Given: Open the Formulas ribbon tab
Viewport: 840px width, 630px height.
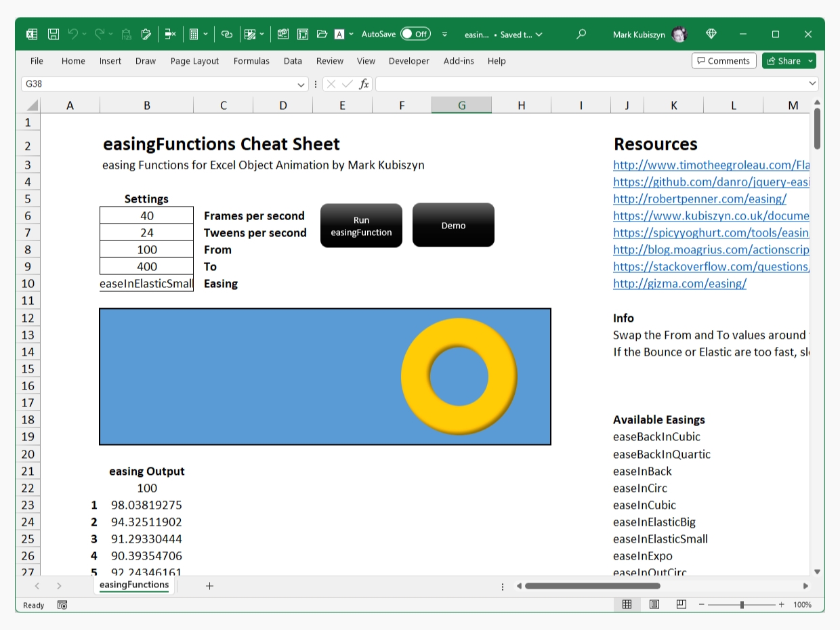Looking at the screenshot, I should tap(251, 61).
